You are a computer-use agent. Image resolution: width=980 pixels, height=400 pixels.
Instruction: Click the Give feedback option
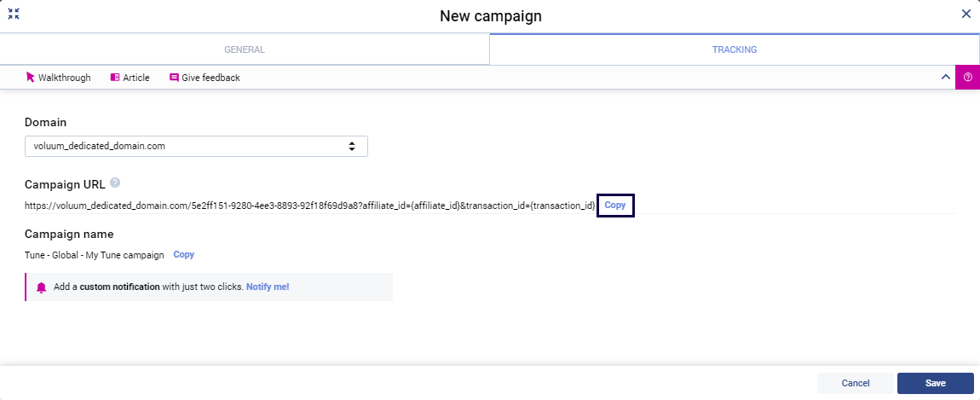(205, 78)
